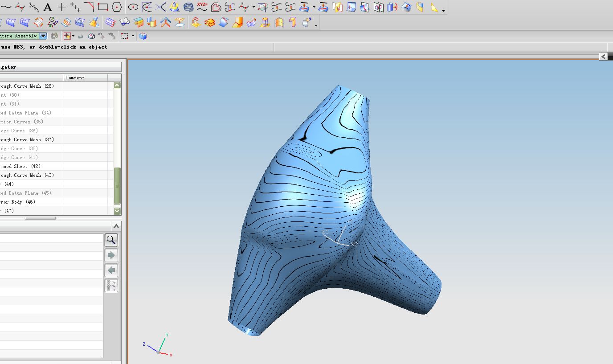Click the tree options icon below the arrows

(111, 286)
